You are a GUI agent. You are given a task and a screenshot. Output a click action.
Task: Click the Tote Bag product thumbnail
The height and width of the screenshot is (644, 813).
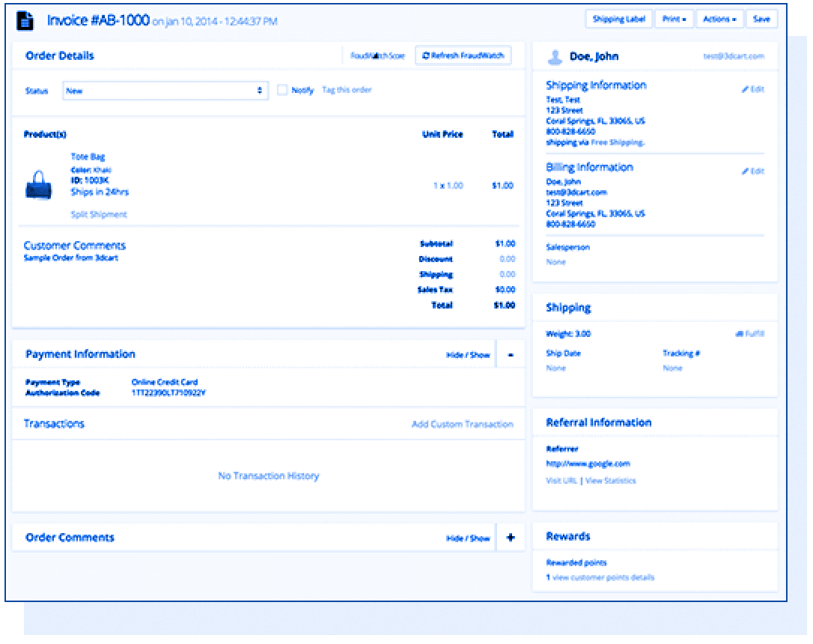coord(38,185)
